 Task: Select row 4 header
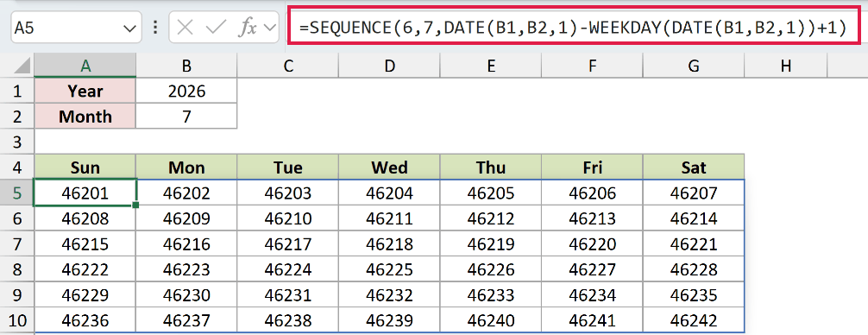pos(16,167)
